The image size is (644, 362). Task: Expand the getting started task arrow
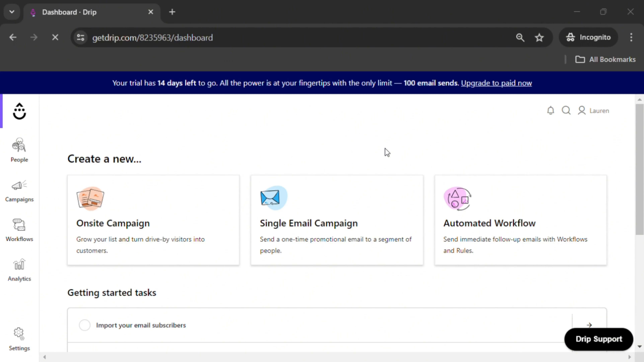tap(589, 325)
